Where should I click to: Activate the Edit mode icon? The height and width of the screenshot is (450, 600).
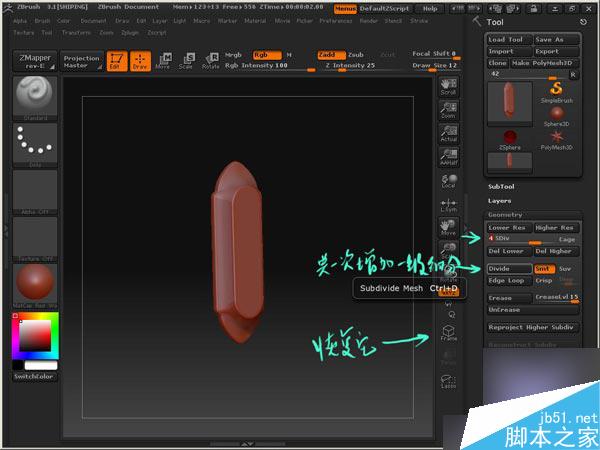tap(117, 61)
